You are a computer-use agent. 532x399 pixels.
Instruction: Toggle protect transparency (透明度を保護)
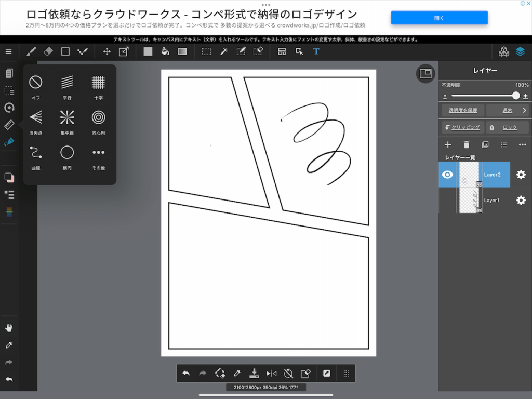click(x=463, y=110)
